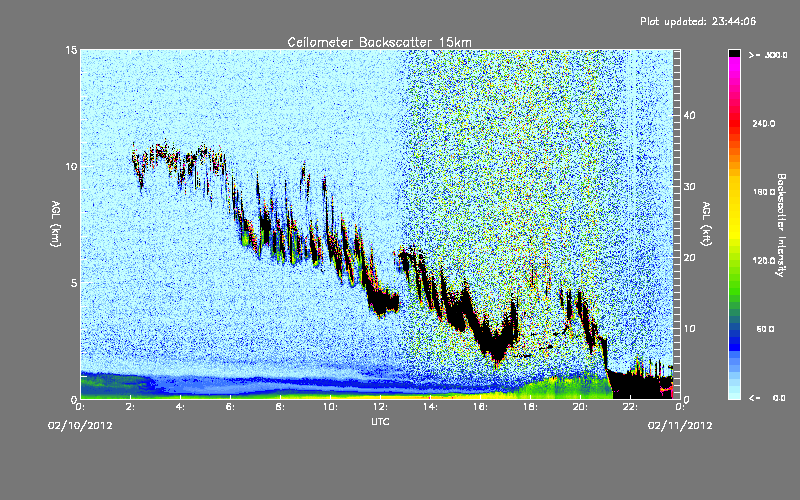Screen dimensions: 800x500
Task: Select the 'Backscatter Intensity' colorbar label
Action: click(x=781, y=225)
